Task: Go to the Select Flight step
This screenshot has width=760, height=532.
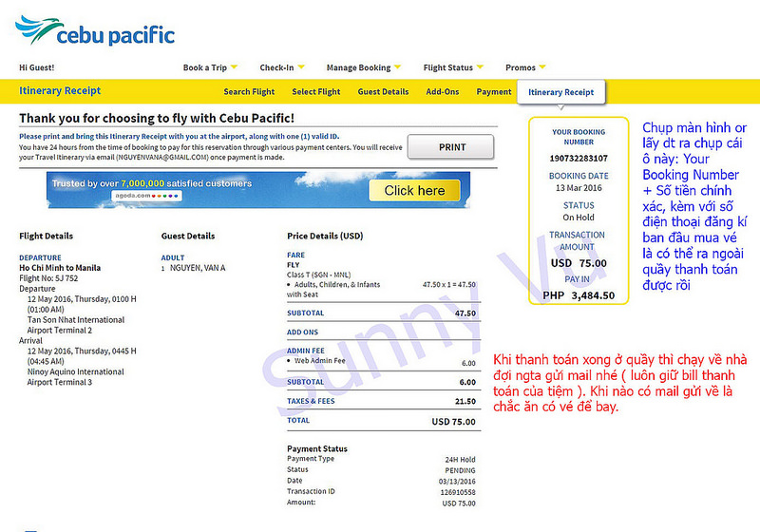Action: [316, 92]
